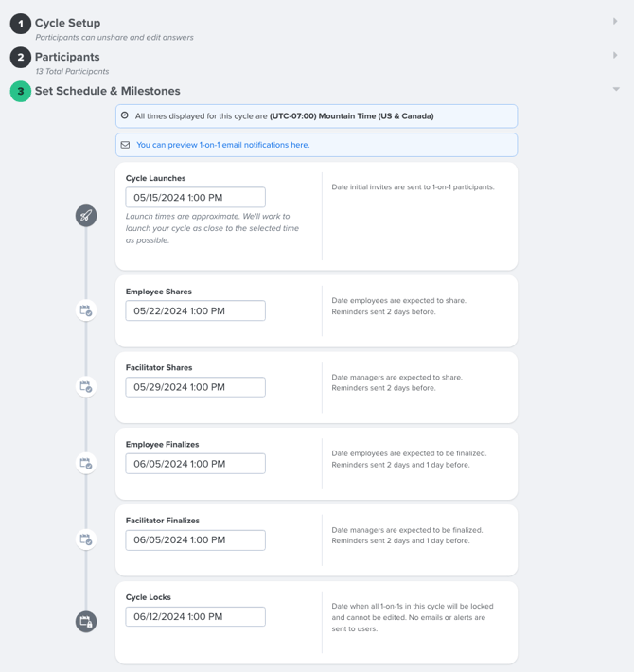Open the preview 1-on-1 email notifications link

tap(222, 145)
